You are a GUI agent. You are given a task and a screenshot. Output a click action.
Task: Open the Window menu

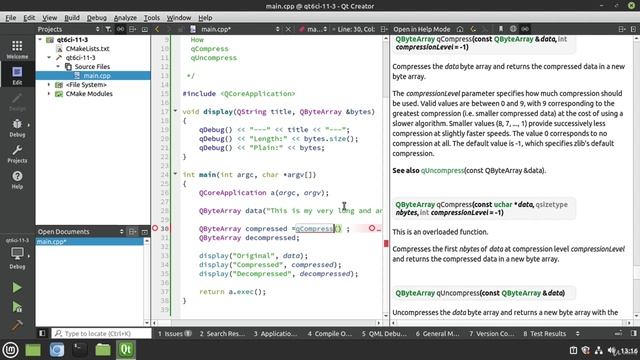[x=179, y=18]
